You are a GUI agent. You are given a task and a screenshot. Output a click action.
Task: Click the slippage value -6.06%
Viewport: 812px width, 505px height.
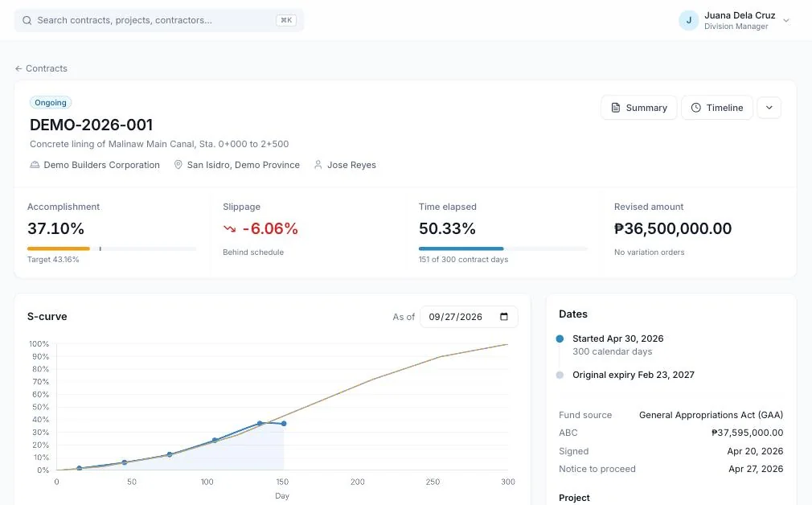(x=270, y=228)
